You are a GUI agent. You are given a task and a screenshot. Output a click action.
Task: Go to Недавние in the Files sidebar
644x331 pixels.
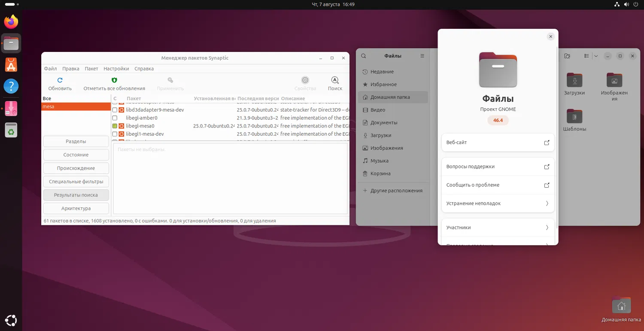(393, 72)
